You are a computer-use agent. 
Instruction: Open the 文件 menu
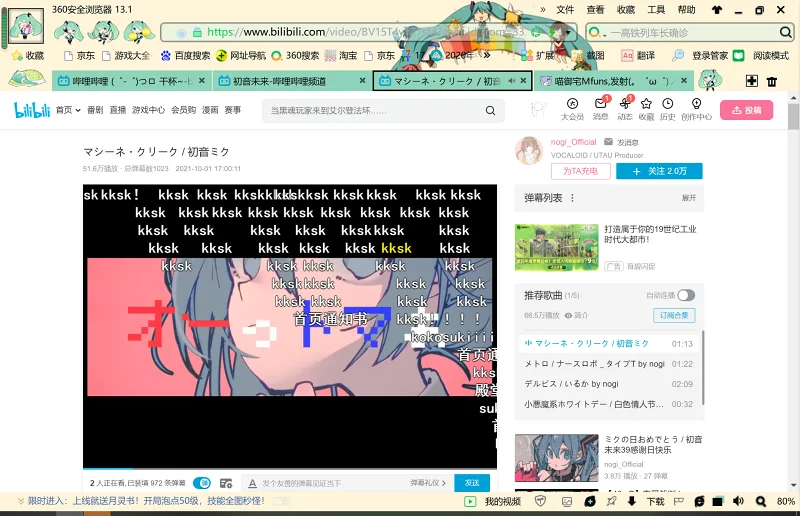pyautogui.click(x=565, y=10)
